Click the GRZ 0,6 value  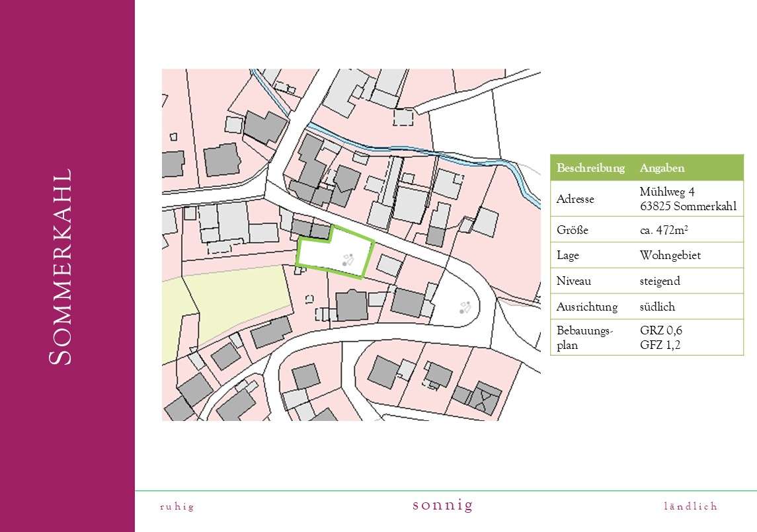click(x=661, y=330)
